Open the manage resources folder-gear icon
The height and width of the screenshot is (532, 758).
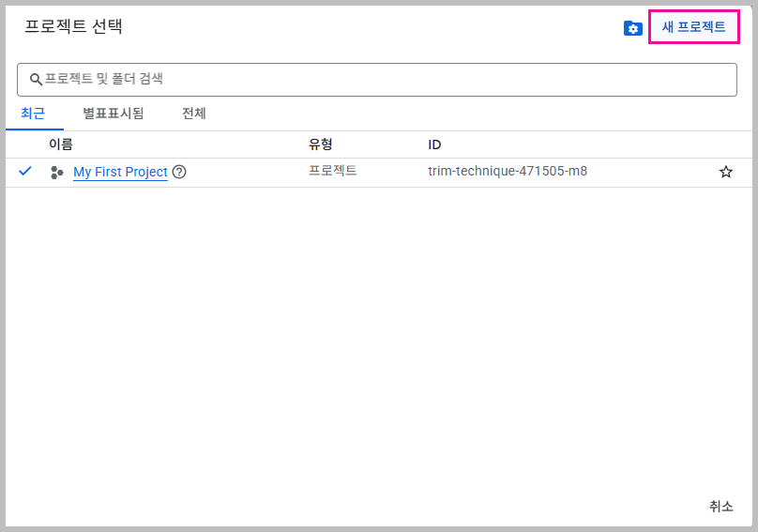pyautogui.click(x=632, y=28)
